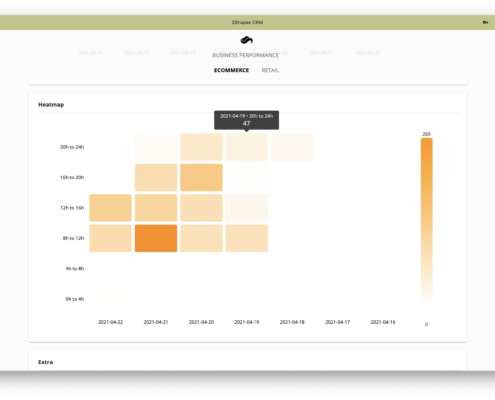
Task: Click the 2021-04-18 20h to 24h cell
Action: click(x=292, y=147)
